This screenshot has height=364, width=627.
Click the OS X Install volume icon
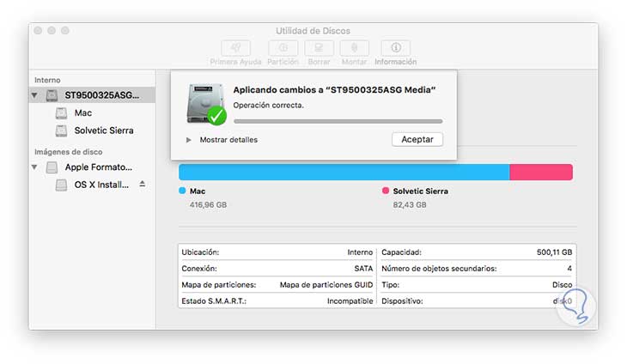[61, 185]
